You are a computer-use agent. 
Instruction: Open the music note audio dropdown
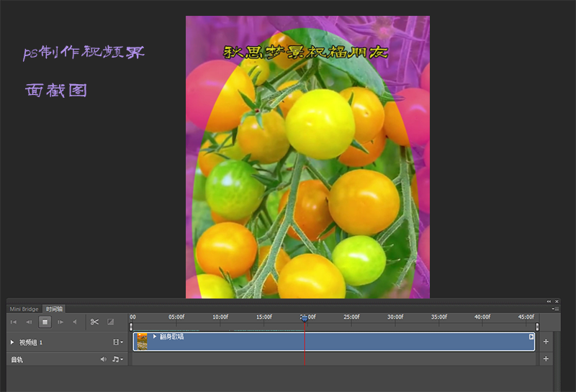117,359
